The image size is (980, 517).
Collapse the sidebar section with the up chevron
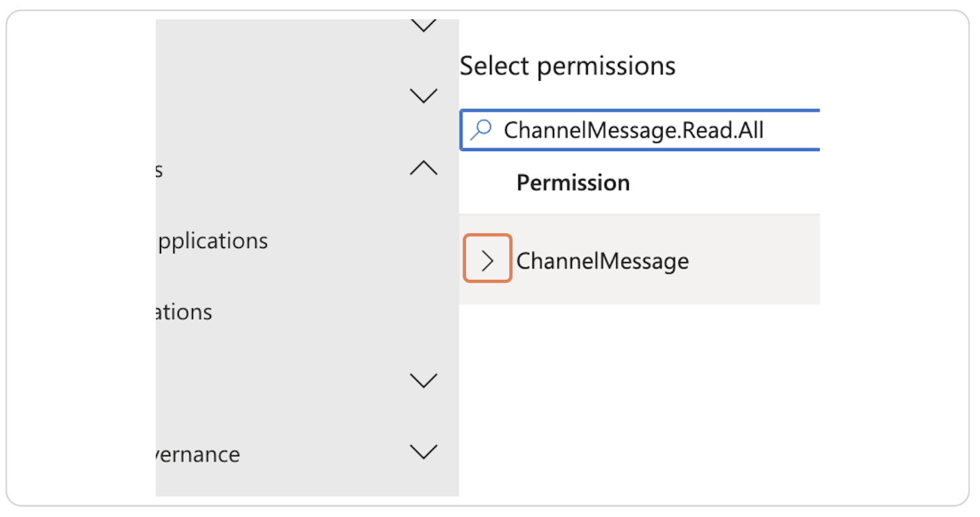(423, 169)
